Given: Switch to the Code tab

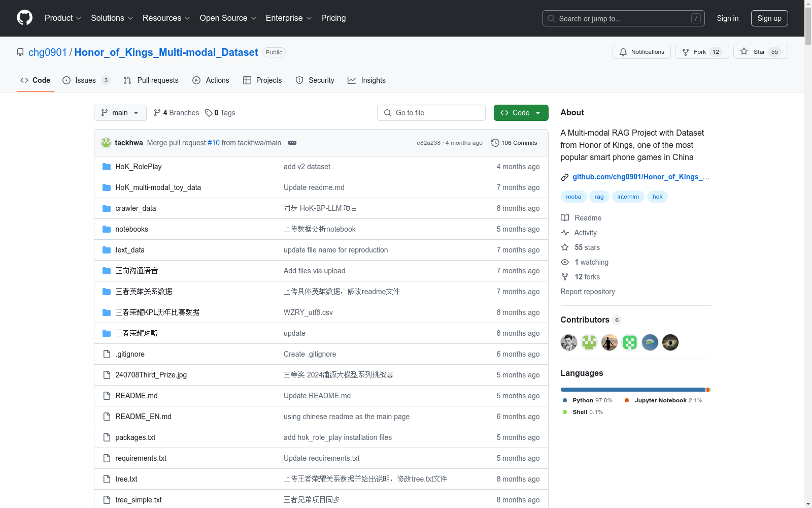Looking at the screenshot, I should click(36, 80).
